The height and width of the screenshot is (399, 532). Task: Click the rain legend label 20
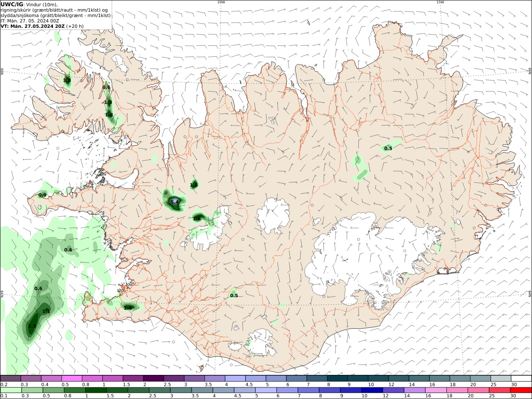tap(470, 396)
